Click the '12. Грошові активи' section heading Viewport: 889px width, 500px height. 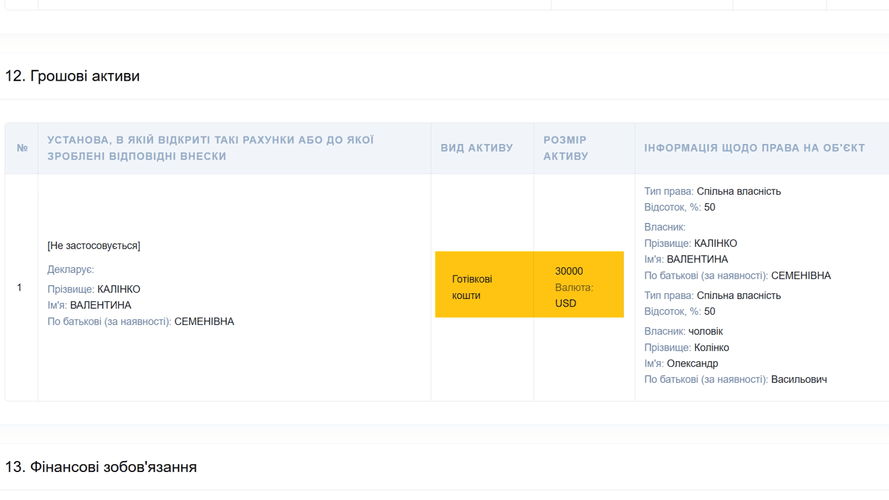(72, 76)
